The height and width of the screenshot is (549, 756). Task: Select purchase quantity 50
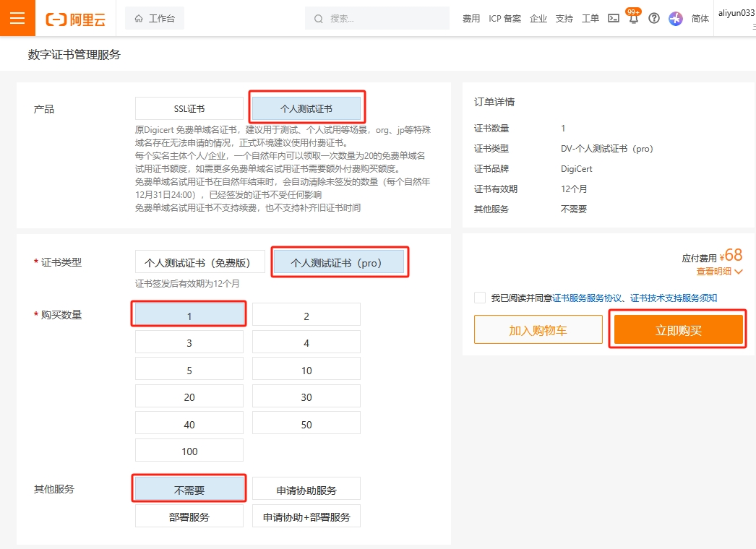coord(306,424)
